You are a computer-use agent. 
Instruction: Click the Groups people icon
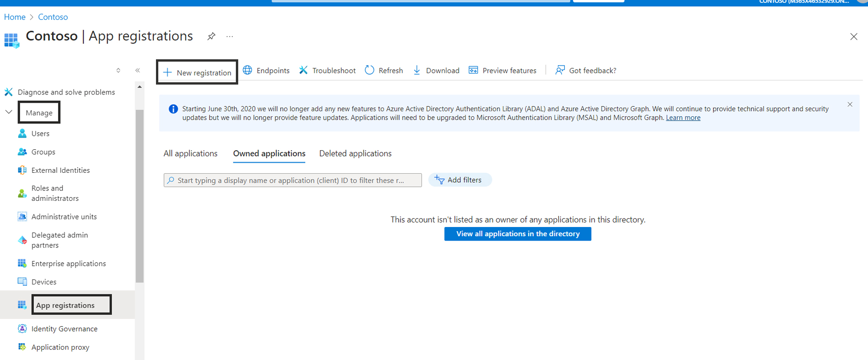[22, 152]
